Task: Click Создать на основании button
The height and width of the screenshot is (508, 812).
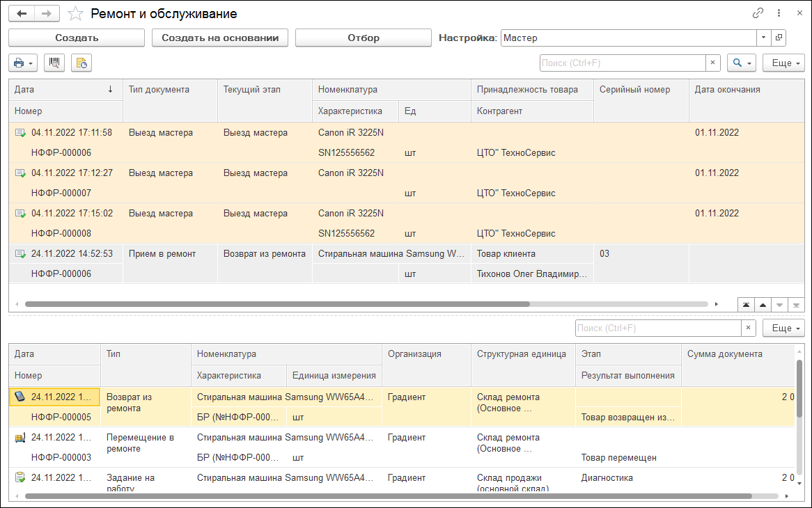Action: coord(220,38)
